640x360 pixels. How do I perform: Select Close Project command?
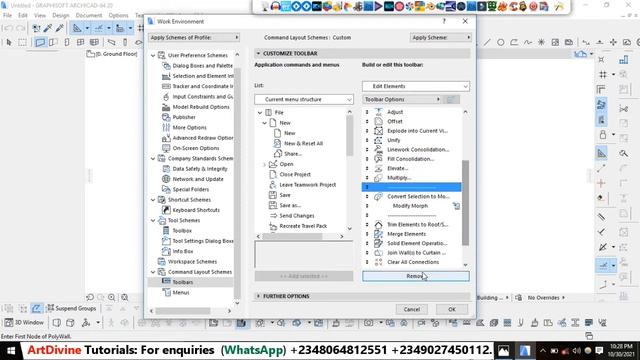[x=290, y=174]
